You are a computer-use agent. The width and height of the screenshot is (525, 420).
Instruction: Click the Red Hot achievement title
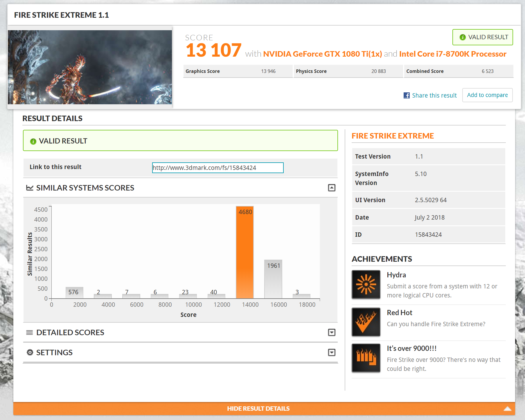click(x=400, y=313)
